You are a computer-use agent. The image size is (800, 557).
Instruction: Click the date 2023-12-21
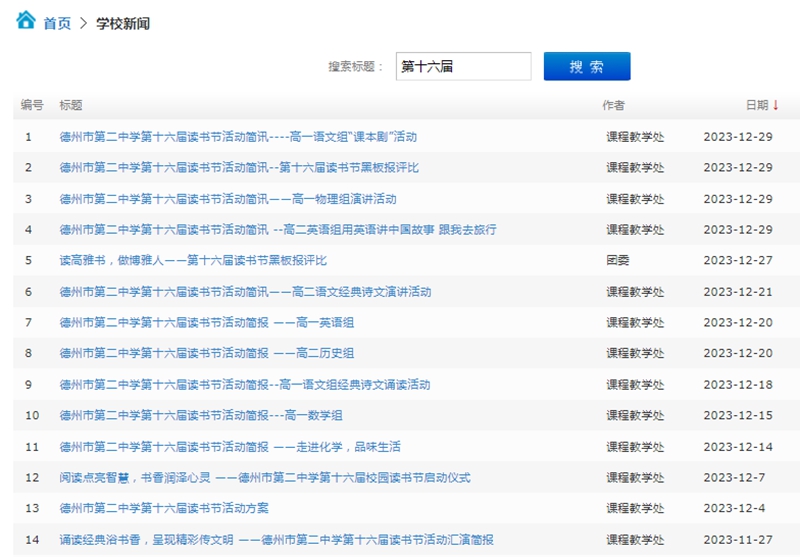coord(738,292)
